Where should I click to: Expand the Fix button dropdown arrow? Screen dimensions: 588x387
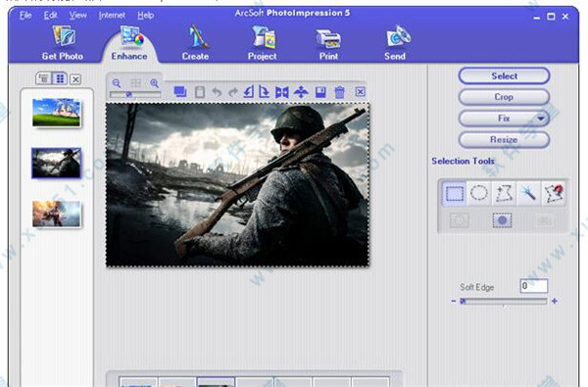(x=540, y=119)
